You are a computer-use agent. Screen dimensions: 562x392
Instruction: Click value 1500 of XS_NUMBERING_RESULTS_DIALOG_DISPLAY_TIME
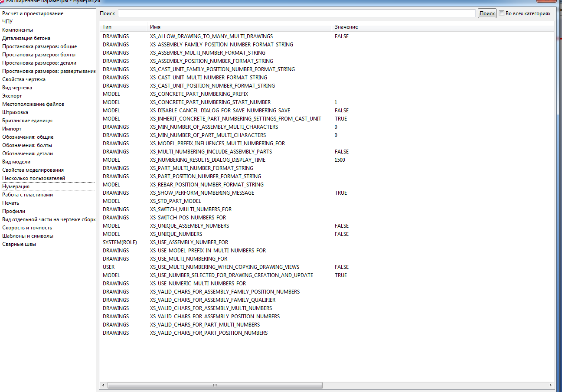[340, 160]
